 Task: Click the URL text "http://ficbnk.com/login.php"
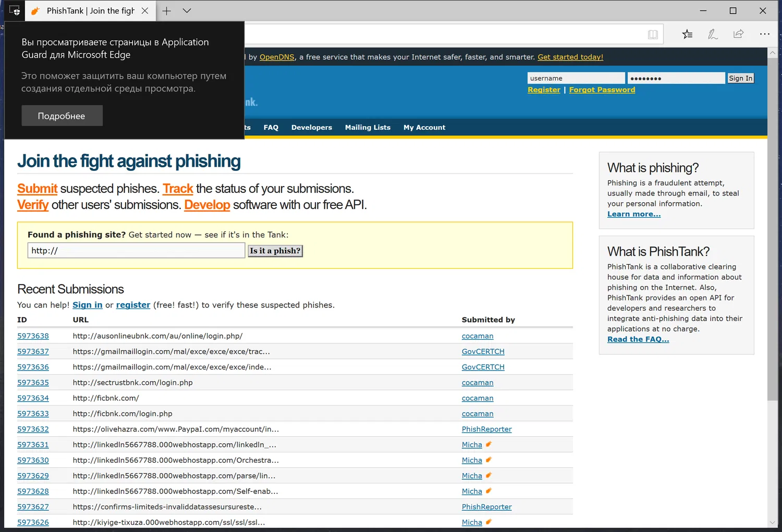[x=123, y=414]
